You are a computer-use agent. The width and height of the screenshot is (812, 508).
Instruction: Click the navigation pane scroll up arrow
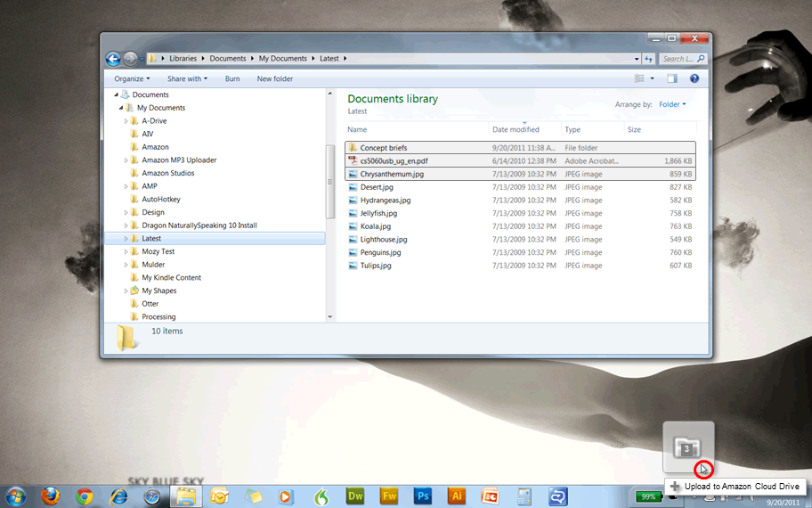[329, 94]
